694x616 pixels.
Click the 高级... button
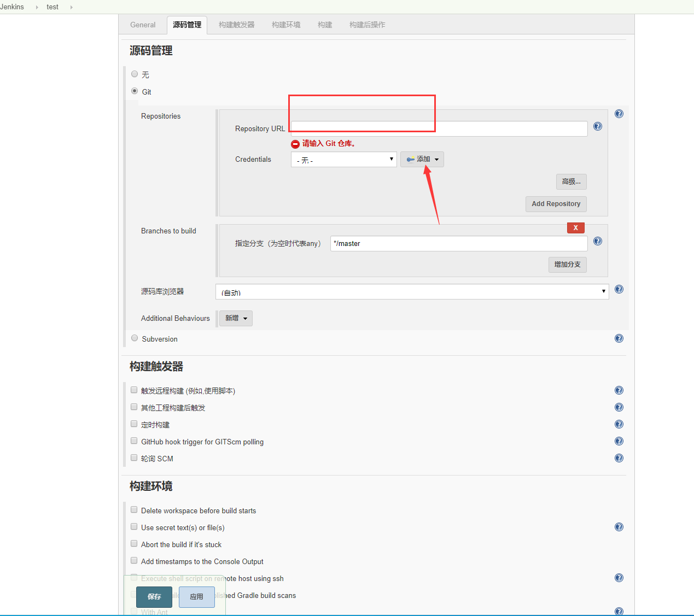(571, 181)
